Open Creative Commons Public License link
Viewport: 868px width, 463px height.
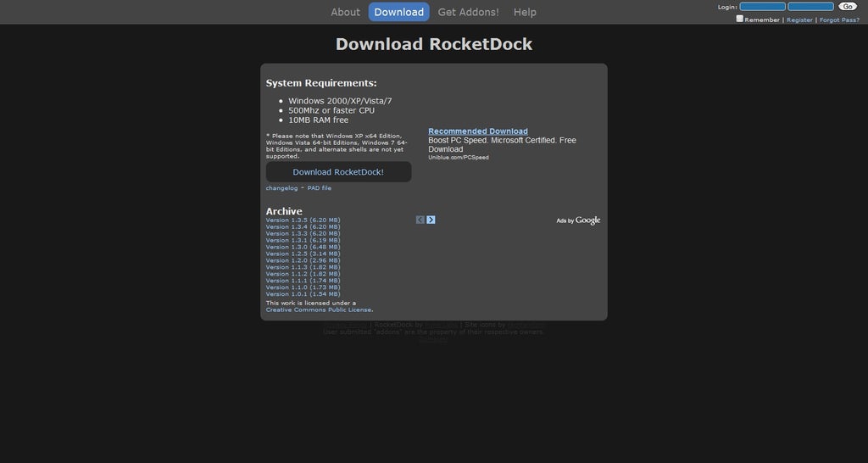coord(319,310)
